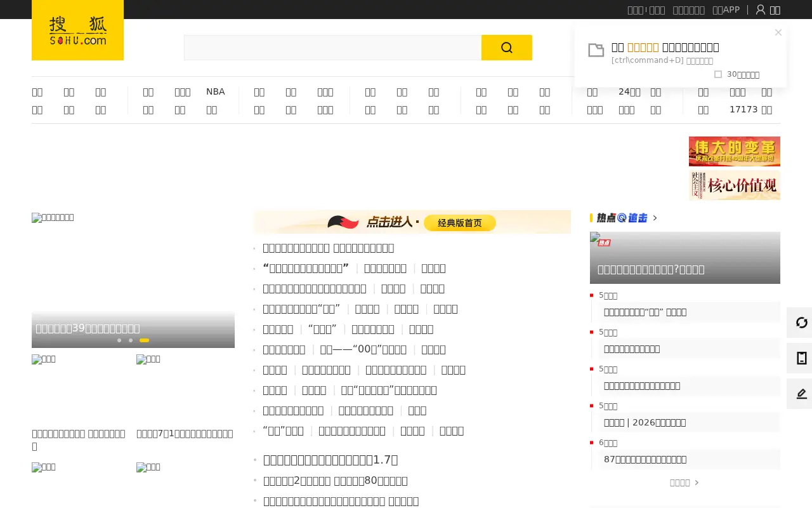Click the main carousel image on left
Image resolution: width=812 pixels, height=508 pixels.
coord(133,280)
